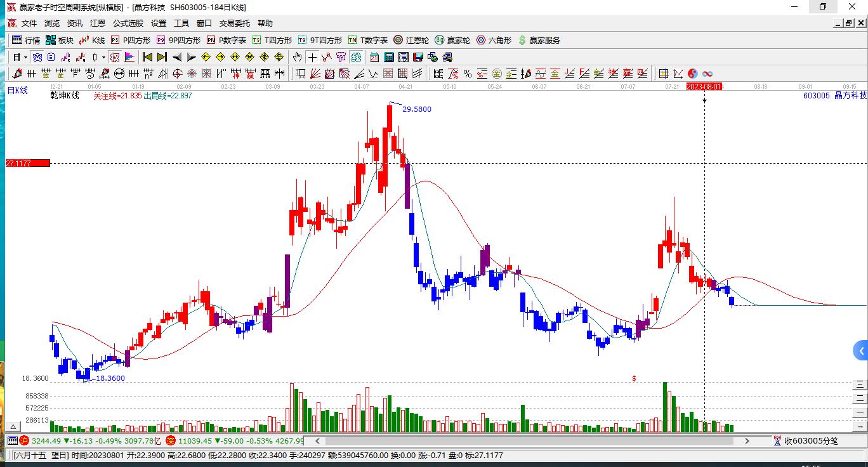Viewport: 868px width, 467px height.
Task: Open the 设置 menu
Action: [x=159, y=23]
